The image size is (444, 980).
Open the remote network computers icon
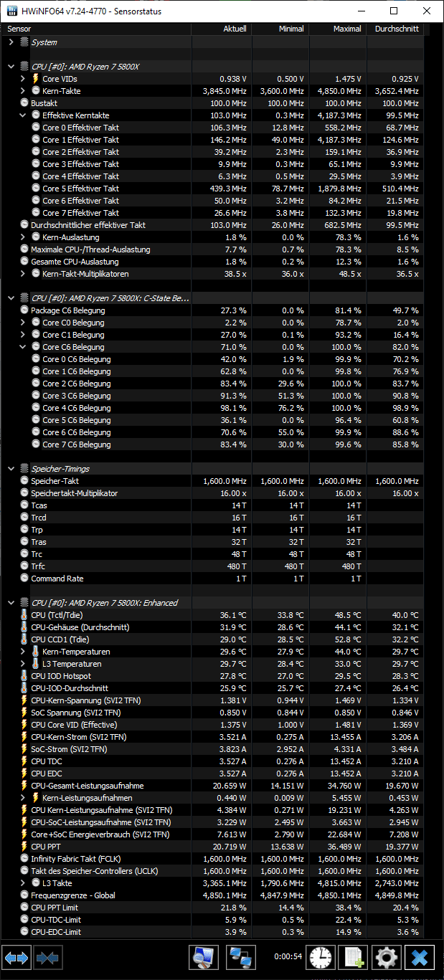[241, 957]
